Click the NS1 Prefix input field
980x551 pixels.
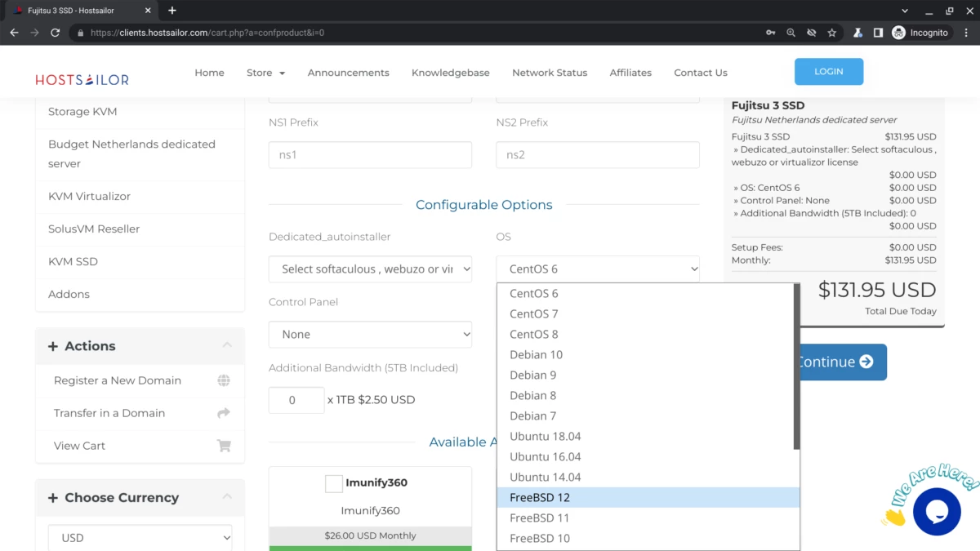[x=370, y=155]
